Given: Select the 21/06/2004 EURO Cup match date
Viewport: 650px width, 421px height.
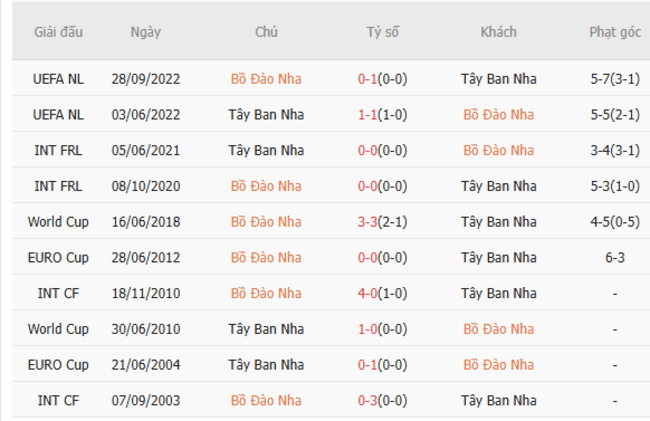Looking at the screenshot, I should (144, 365).
